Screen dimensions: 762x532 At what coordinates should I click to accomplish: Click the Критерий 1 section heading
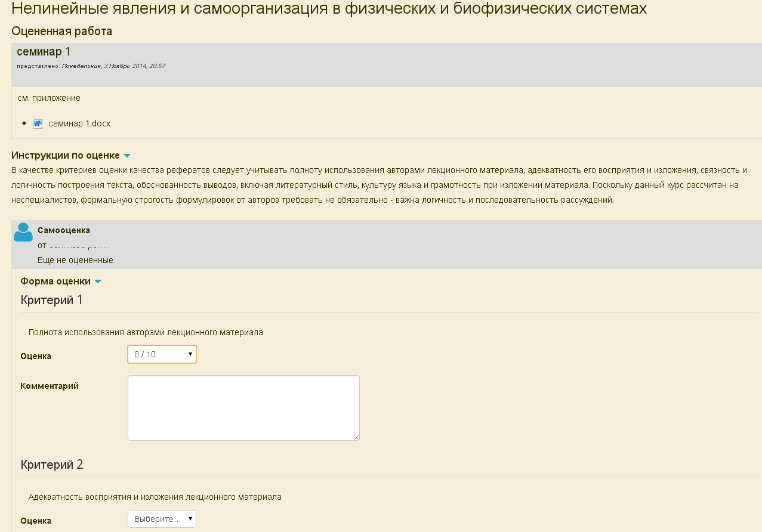(x=52, y=300)
